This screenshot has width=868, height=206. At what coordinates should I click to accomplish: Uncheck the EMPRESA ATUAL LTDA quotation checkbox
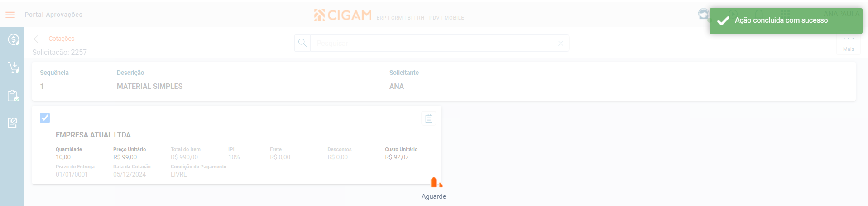coord(45,118)
